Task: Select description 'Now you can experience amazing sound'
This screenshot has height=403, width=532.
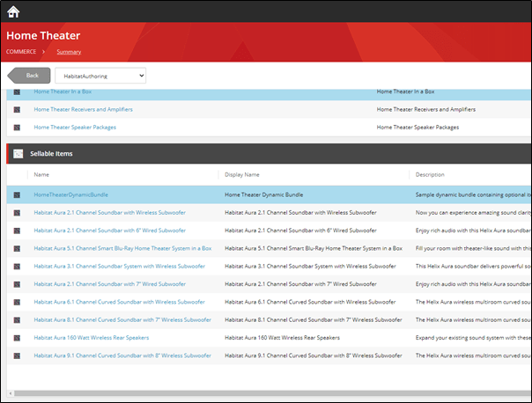Action: (x=473, y=213)
